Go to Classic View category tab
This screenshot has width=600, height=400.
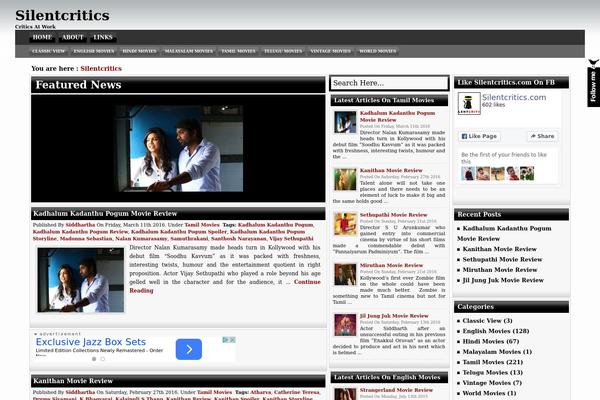pyautogui.click(x=49, y=51)
